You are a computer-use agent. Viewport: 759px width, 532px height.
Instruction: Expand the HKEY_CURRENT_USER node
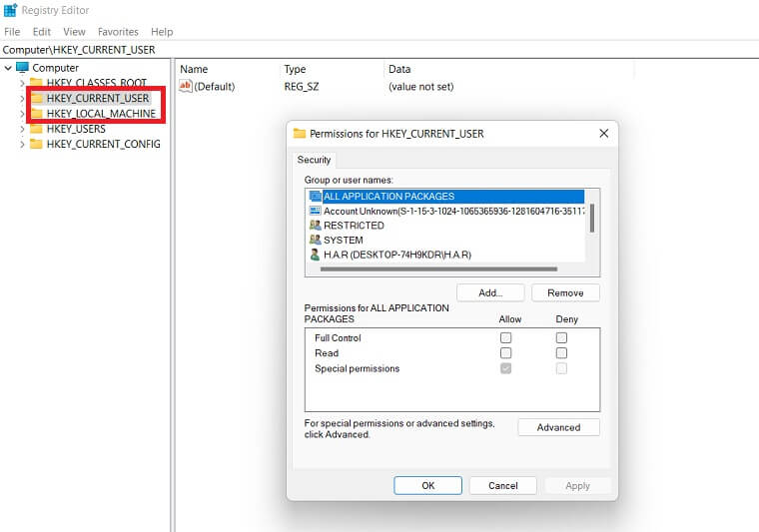(22, 98)
